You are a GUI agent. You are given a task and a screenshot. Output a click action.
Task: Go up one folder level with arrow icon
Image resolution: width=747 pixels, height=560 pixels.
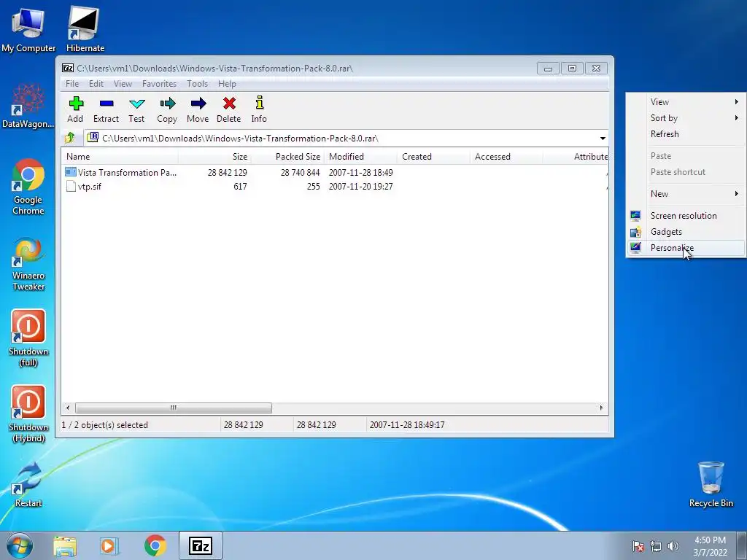click(69, 138)
